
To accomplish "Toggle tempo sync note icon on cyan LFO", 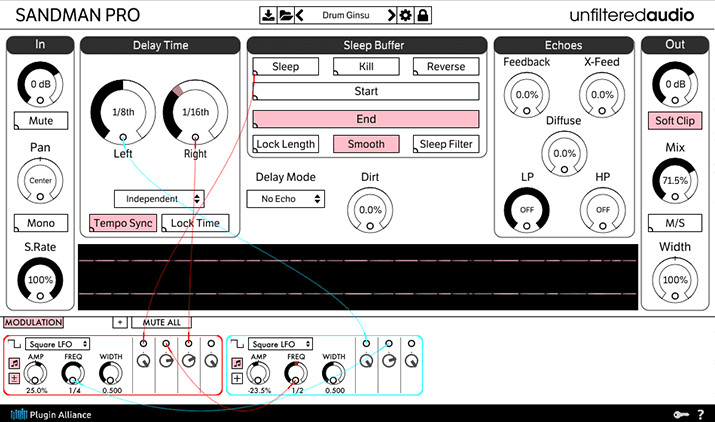I will point(237,363).
